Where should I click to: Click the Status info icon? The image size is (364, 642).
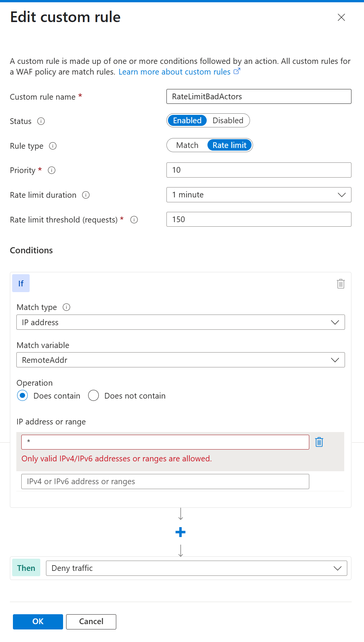[x=41, y=121]
